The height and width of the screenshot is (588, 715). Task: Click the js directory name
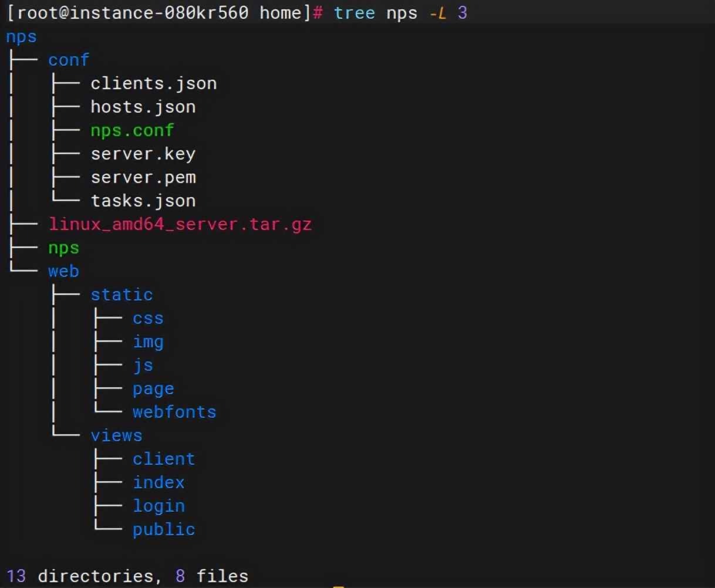click(143, 366)
